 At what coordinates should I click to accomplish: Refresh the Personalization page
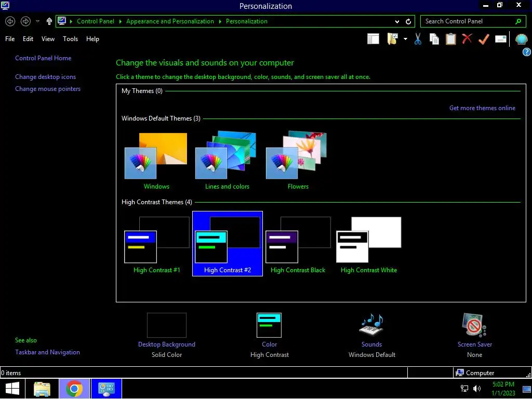click(x=408, y=21)
